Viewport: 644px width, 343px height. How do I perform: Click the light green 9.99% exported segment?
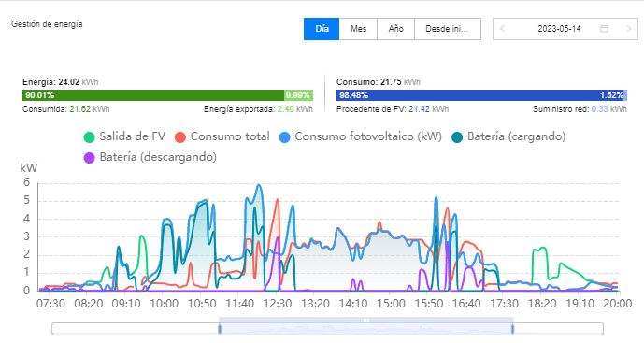pyautogui.click(x=298, y=95)
